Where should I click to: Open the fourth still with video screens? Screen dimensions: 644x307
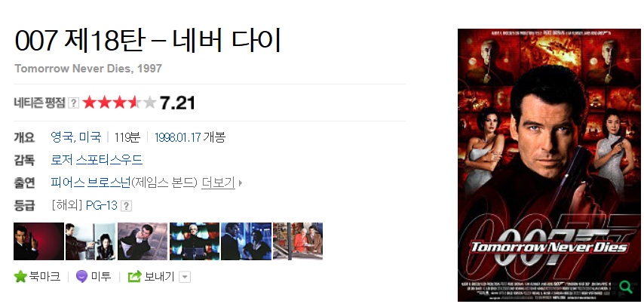(195, 241)
